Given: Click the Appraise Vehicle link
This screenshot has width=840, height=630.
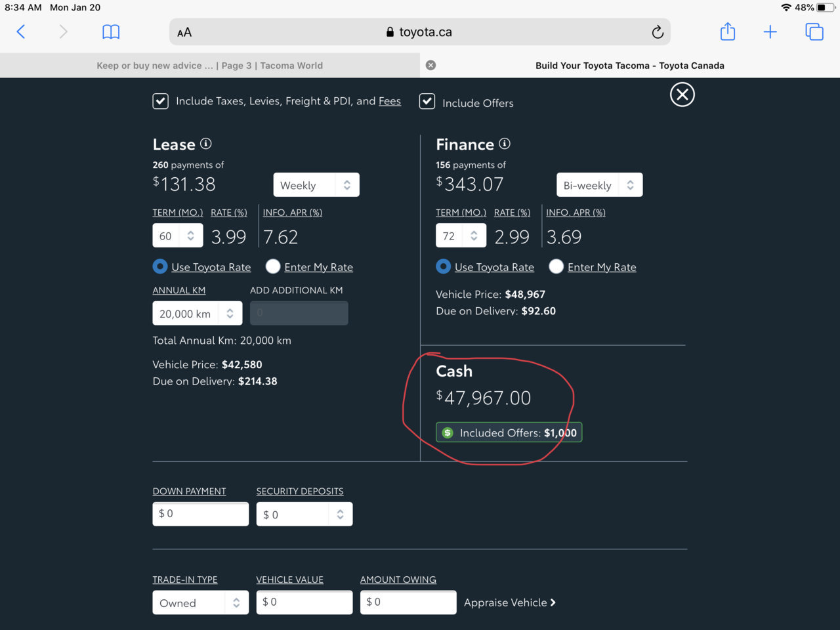Looking at the screenshot, I should coord(510,602).
